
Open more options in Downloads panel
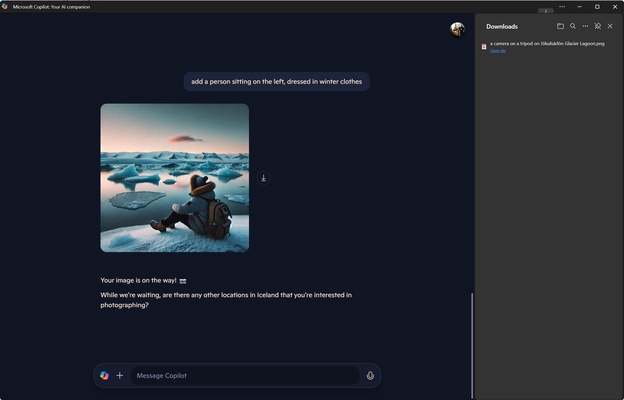[x=585, y=26]
